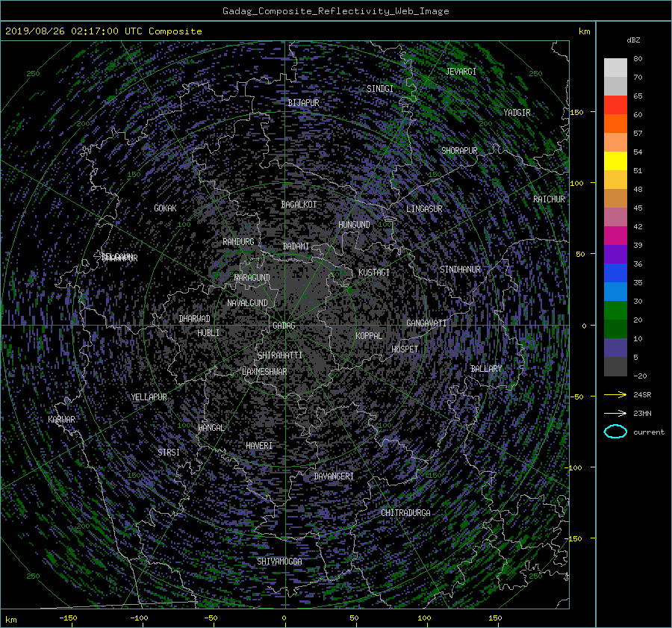Image resolution: width=672 pixels, height=628 pixels.
Task: Click the dBZ legend heading
Action: point(633,40)
